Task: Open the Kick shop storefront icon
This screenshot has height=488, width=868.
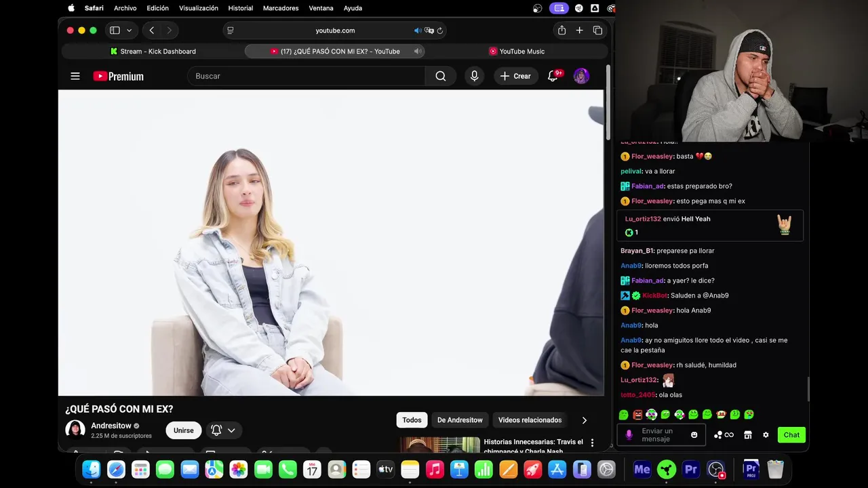Action: coord(748,435)
